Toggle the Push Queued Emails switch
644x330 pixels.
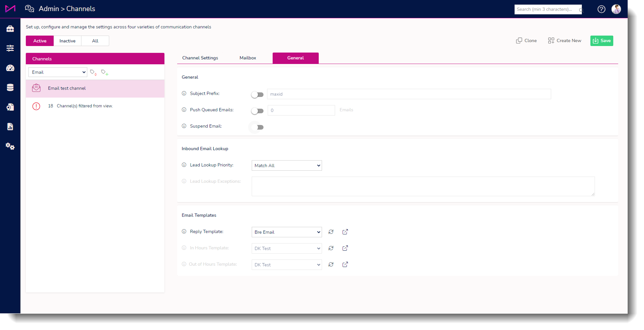[x=257, y=111]
